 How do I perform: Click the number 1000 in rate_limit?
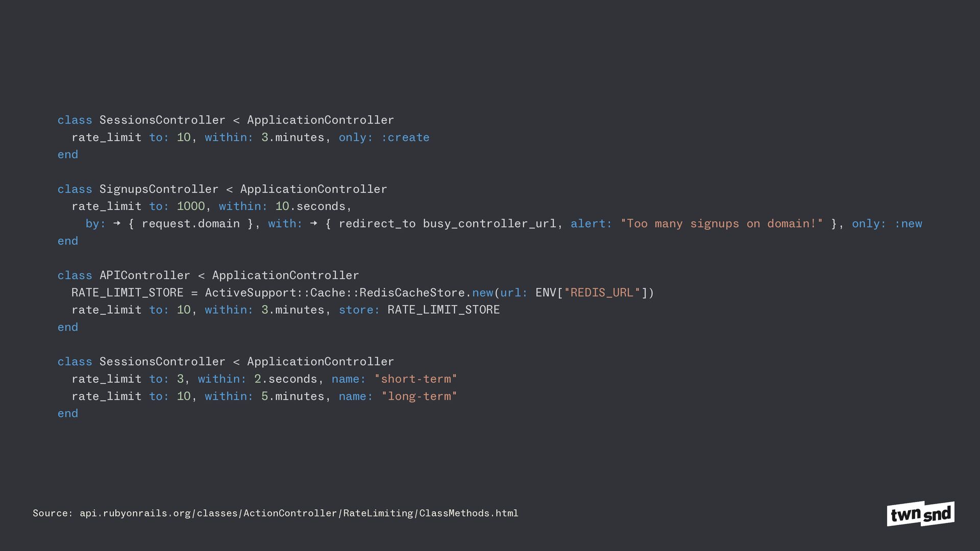click(190, 207)
